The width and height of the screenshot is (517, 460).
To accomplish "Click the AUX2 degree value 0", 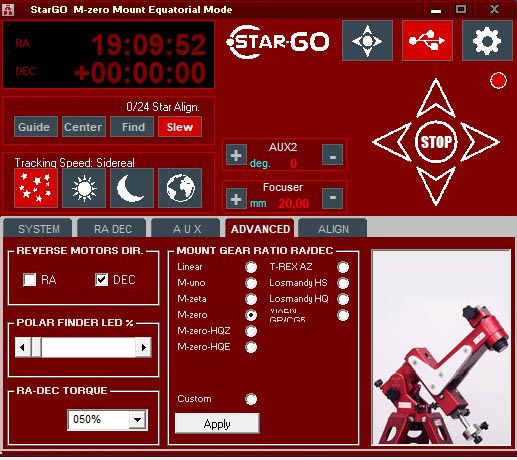I will tap(293, 163).
